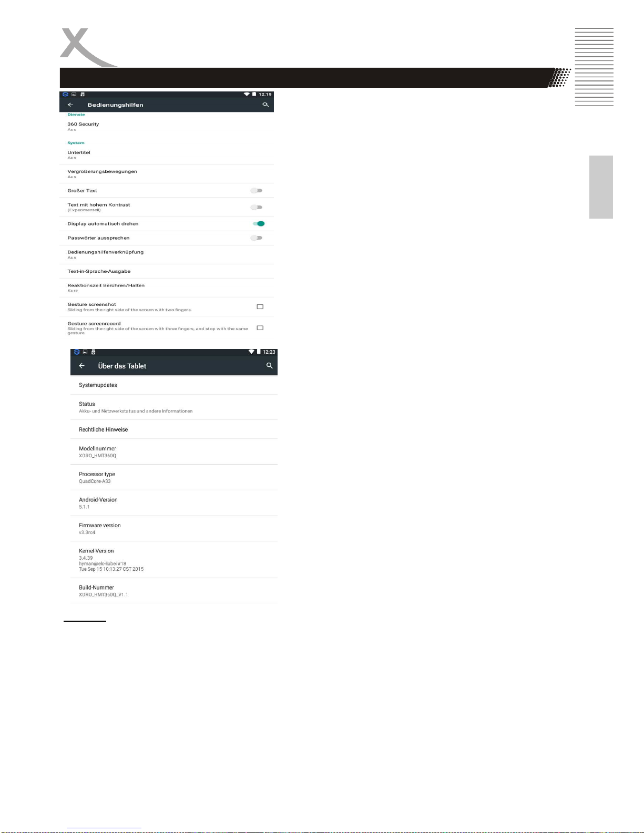
Task: Open Rechtliche Hinweise entry
Action: tap(174, 429)
